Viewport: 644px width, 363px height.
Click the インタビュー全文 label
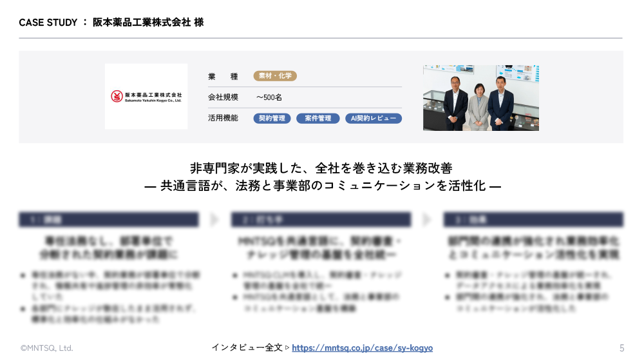[x=247, y=348]
